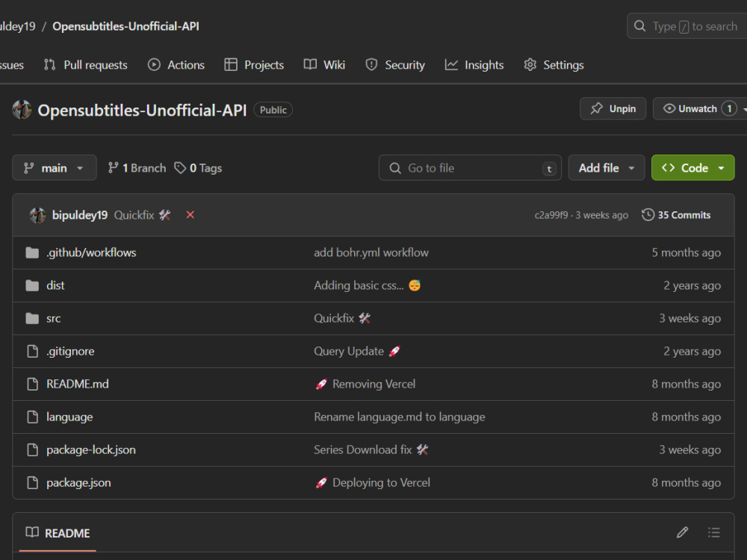The height and width of the screenshot is (560, 747).
Task: Toggle the README outline list icon
Action: click(x=714, y=532)
